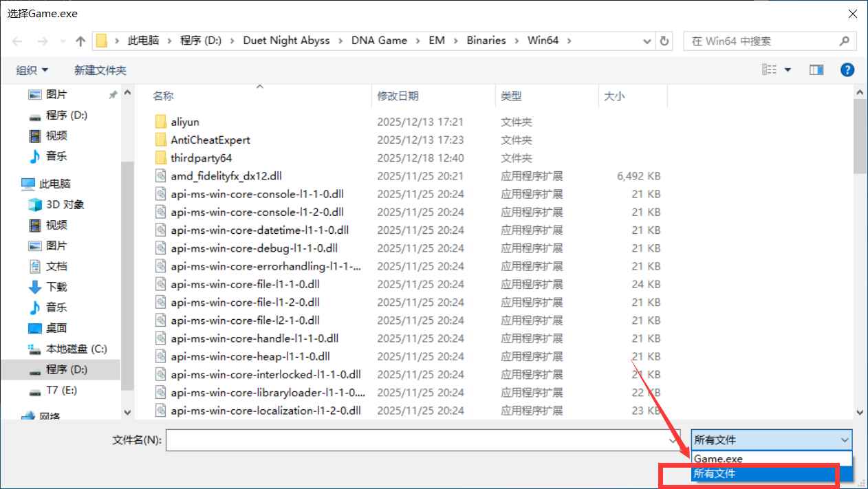
Task: Show the preview pane
Action: click(x=816, y=69)
